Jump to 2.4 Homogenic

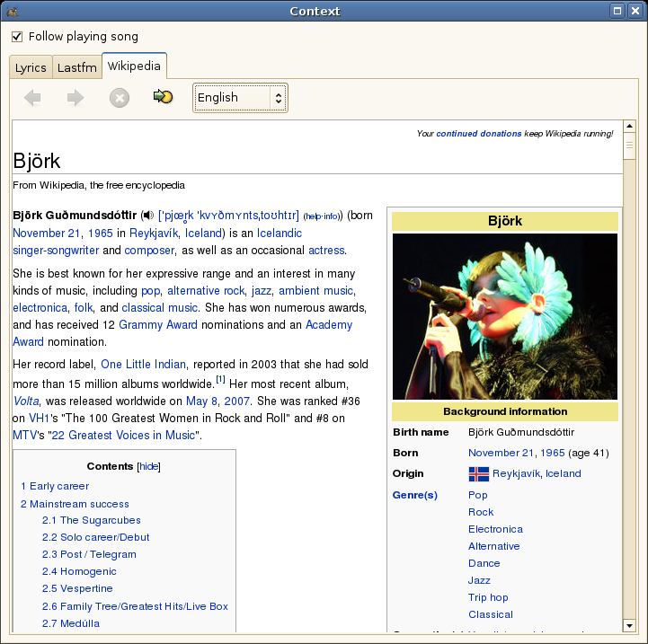pos(79,571)
